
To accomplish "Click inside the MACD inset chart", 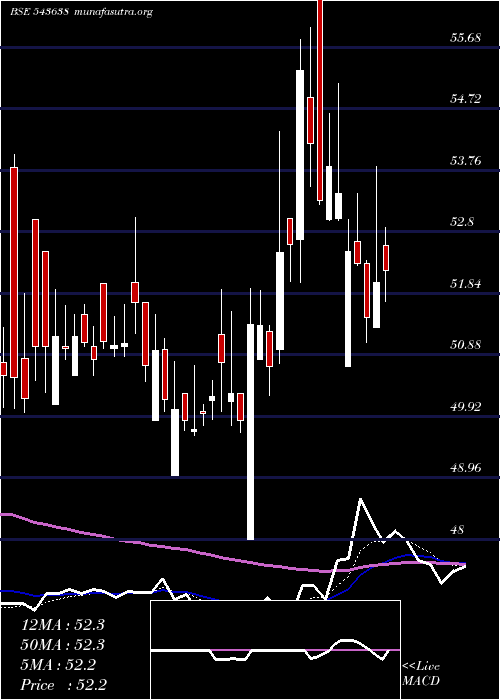I will 275,650.
